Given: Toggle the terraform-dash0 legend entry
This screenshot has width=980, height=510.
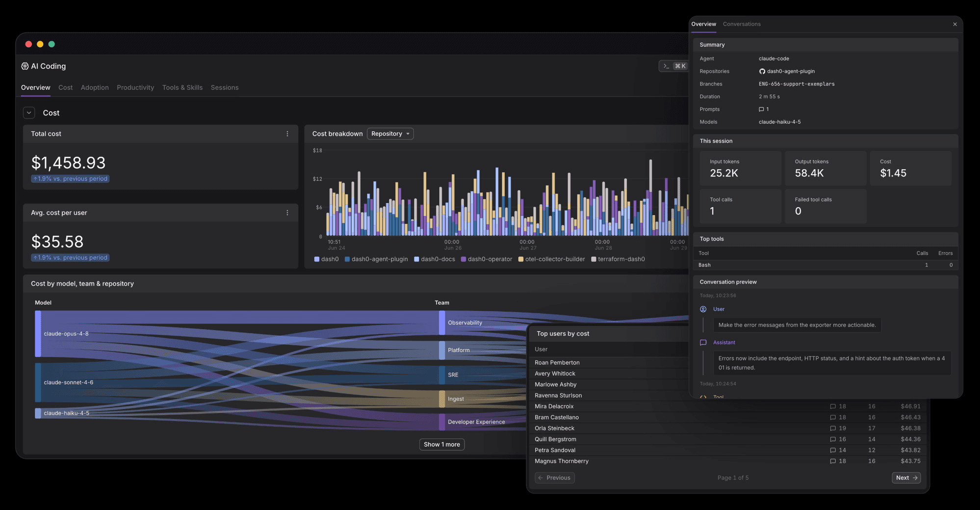Looking at the screenshot, I should [618, 260].
